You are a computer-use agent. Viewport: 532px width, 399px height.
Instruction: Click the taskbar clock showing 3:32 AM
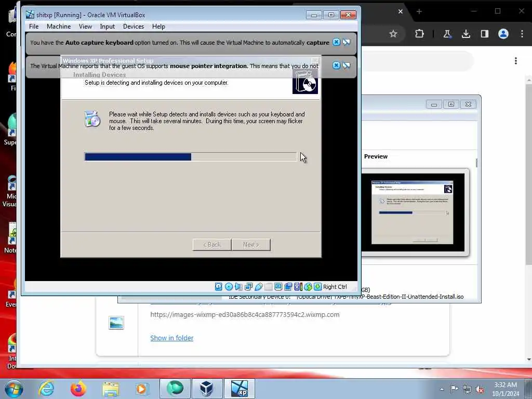(505, 389)
